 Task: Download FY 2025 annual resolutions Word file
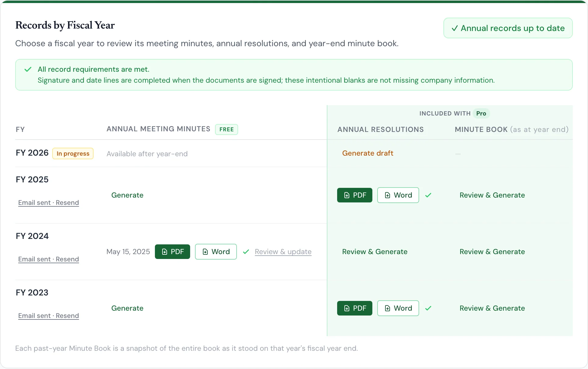coord(398,195)
